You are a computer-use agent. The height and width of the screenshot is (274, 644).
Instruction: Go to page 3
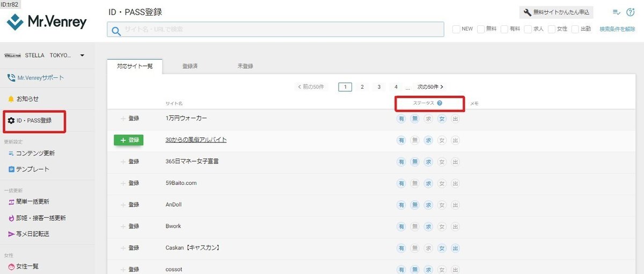click(x=379, y=87)
